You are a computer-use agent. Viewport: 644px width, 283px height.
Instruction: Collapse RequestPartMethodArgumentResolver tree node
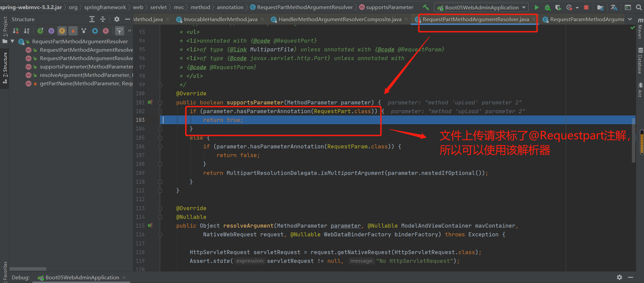click(x=12, y=41)
